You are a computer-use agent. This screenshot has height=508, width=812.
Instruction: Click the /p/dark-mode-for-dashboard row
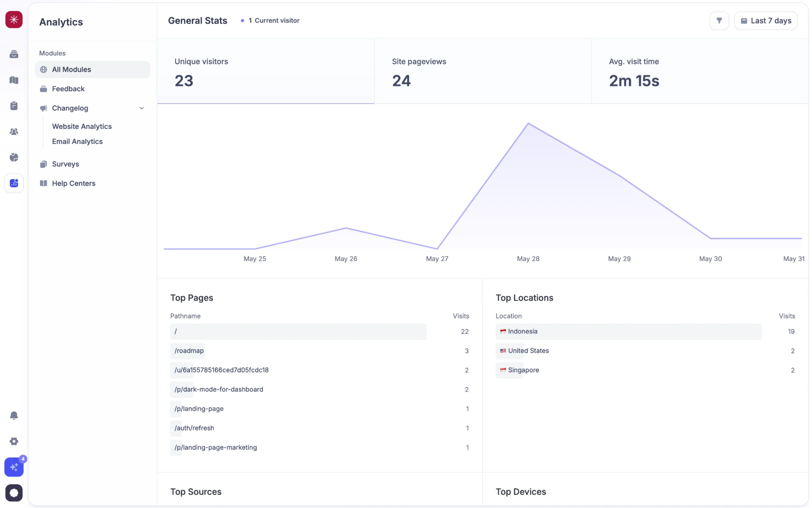click(319, 389)
